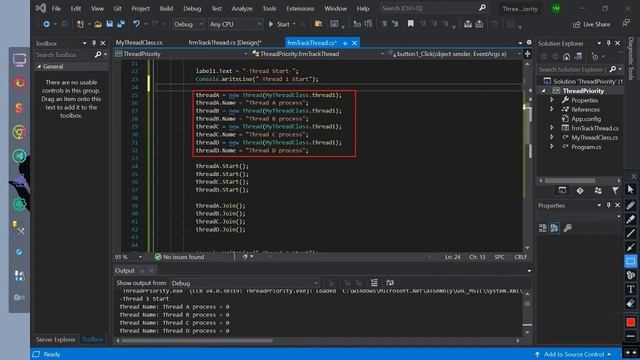Viewport: 640px width, 360px height.
Task: Select the rectangle annotation tool
Action: click(631, 261)
